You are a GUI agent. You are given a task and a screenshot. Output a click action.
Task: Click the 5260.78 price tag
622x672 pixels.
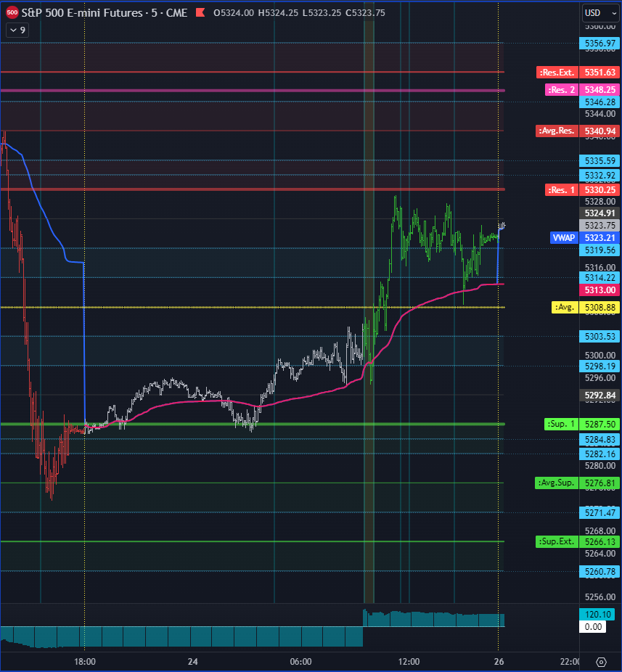click(600, 571)
